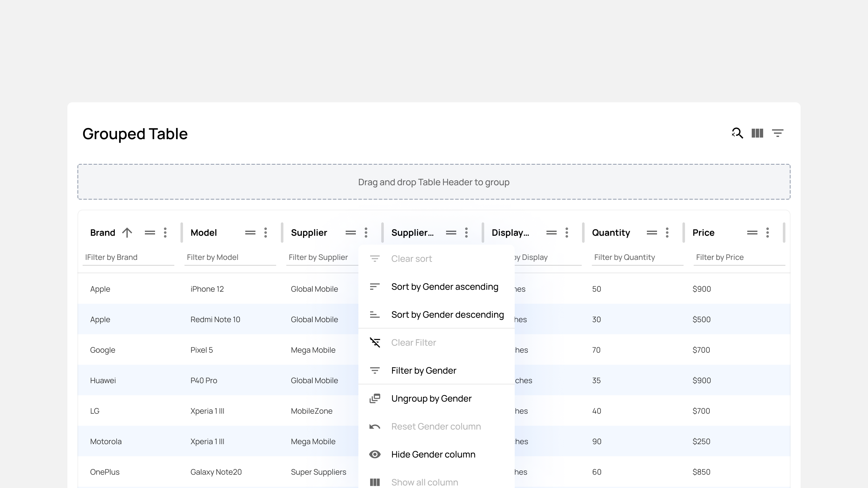Click the Clear Filter menu entry
This screenshot has height=488, width=868.
click(x=436, y=342)
